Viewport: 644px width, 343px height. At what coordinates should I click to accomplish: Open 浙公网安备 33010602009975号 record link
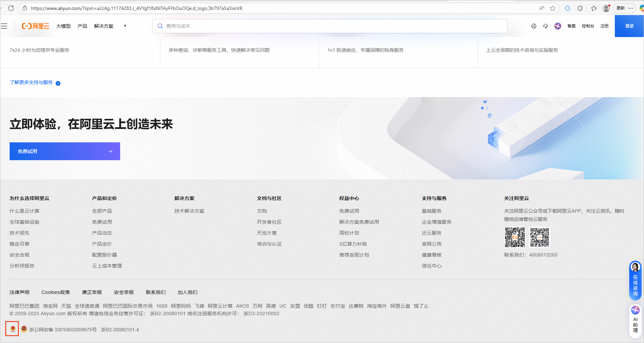(x=63, y=330)
